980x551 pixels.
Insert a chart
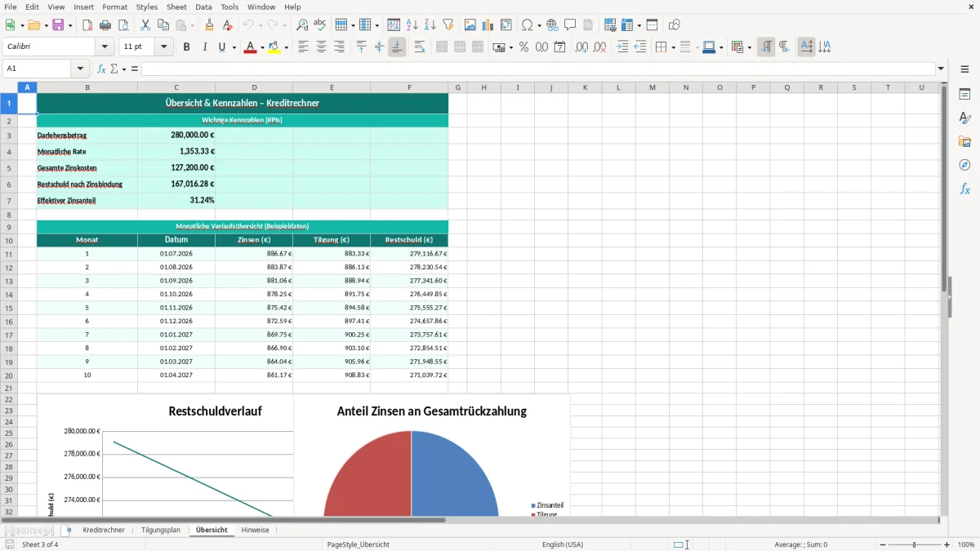[x=488, y=25]
